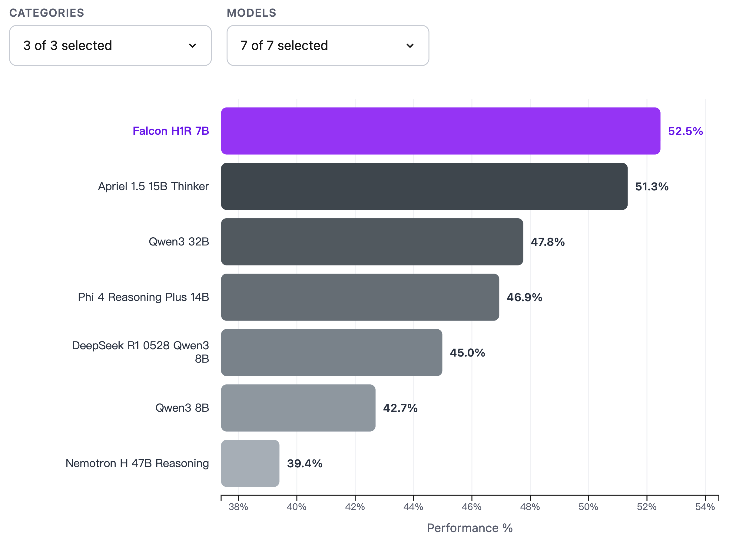Click the Apriel 1.5 15B Thinker label
The height and width of the screenshot is (543, 756).
153,186
